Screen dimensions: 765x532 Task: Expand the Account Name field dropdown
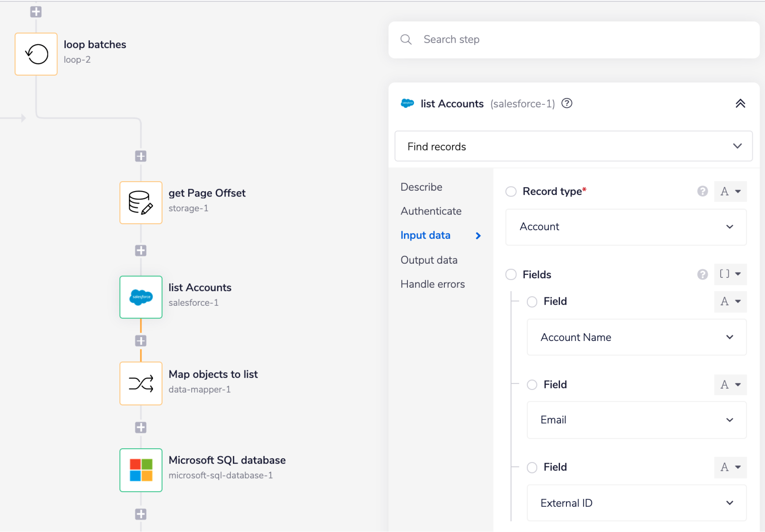pos(636,337)
